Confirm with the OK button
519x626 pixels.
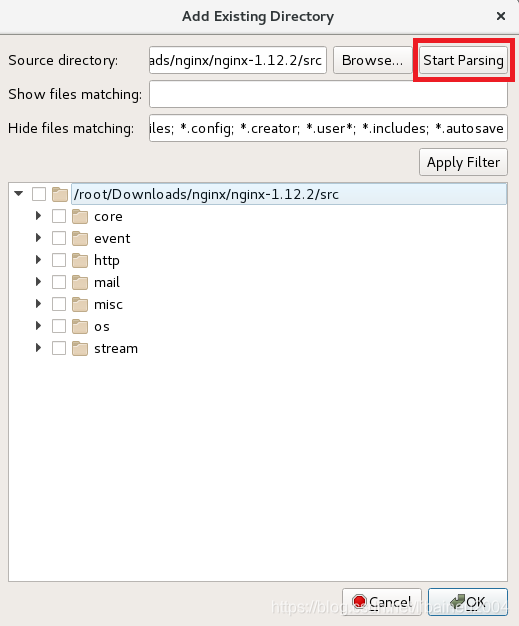pyautogui.click(x=468, y=602)
